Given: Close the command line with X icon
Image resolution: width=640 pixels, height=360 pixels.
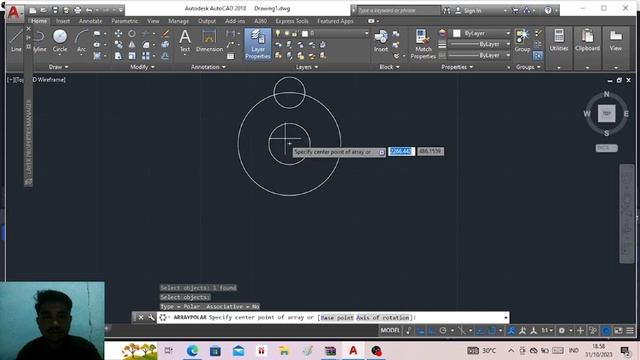Looking at the screenshot, I should [140, 317].
